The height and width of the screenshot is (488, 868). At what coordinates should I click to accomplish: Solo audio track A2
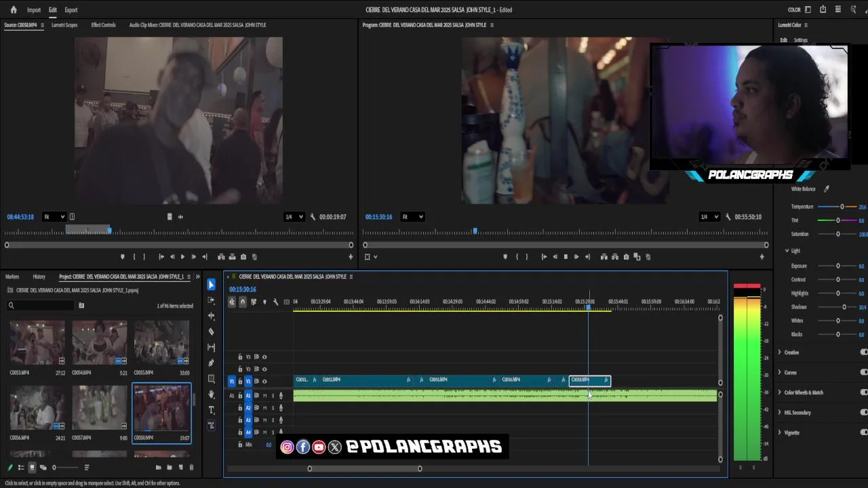point(273,407)
